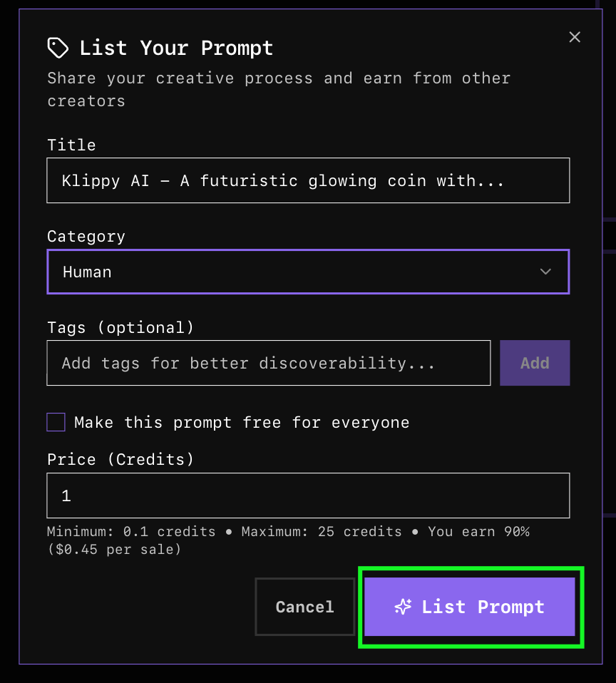Click the 'Category' field label
The width and height of the screenshot is (616, 683).
pyautogui.click(x=86, y=236)
